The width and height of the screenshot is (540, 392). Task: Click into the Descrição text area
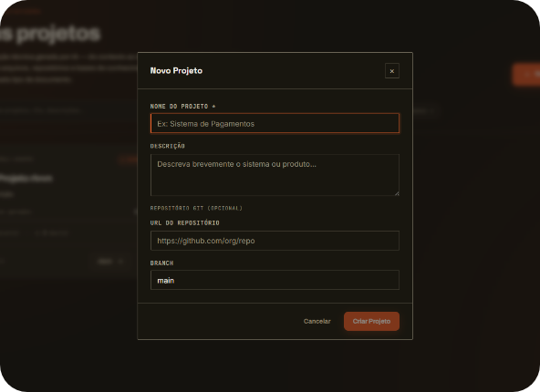[275, 175]
